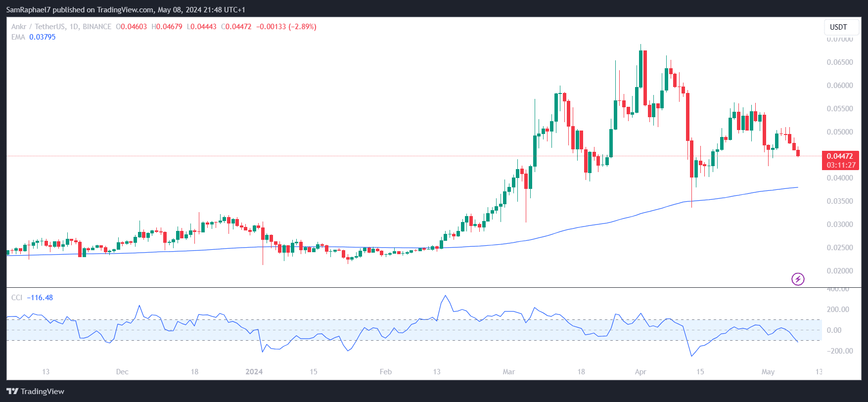868x402 pixels.
Task: Click the EMA indicator label
Action: click(x=18, y=37)
